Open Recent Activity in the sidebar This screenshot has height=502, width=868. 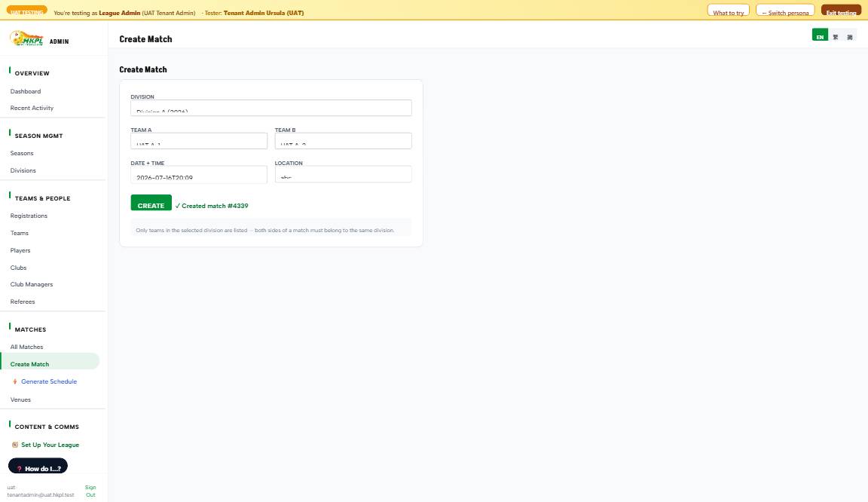click(32, 108)
